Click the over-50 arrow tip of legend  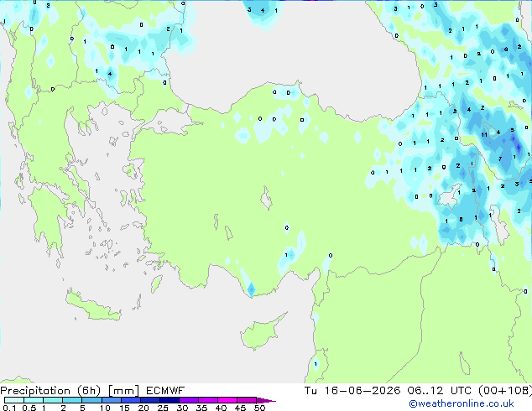tap(266, 400)
